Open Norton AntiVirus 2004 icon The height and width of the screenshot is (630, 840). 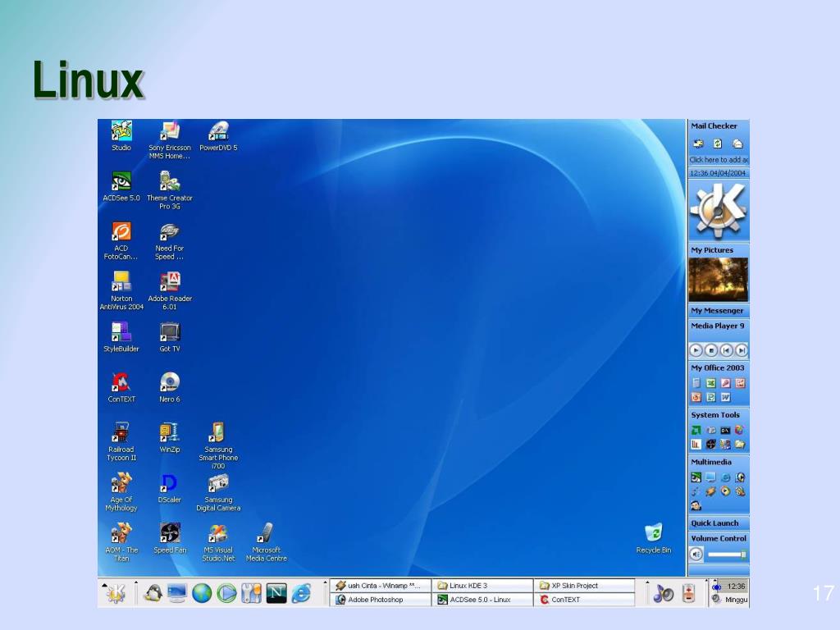coord(121,291)
